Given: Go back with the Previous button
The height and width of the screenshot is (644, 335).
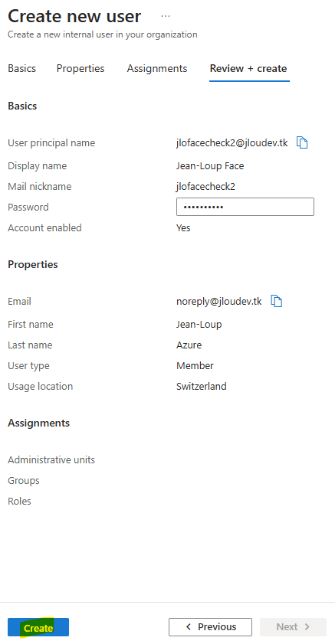Looking at the screenshot, I should tap(211, 626).
